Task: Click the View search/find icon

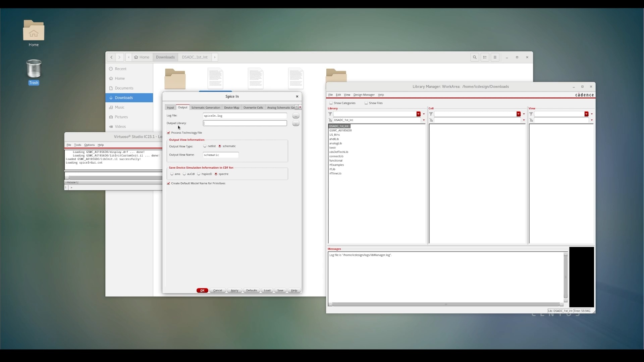Action: pyautogui.click(x=531, y=120)
